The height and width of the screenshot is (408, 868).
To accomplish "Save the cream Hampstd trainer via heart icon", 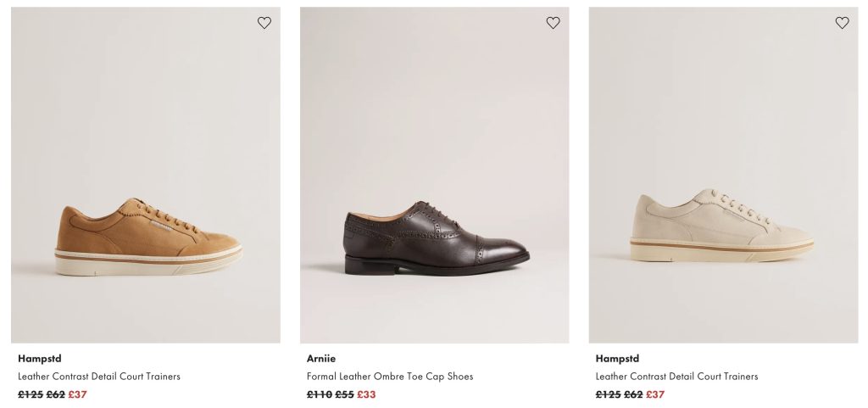I will coord(842,23).
